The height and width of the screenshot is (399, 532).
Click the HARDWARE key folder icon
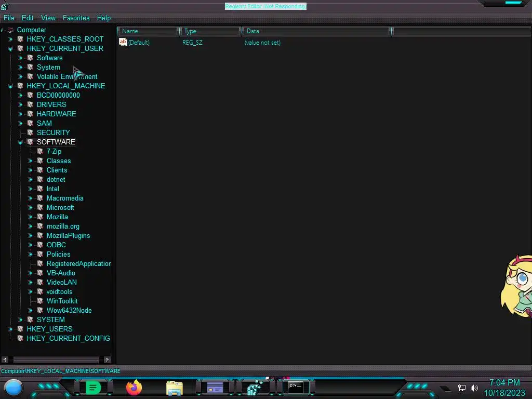click(30, 114)
